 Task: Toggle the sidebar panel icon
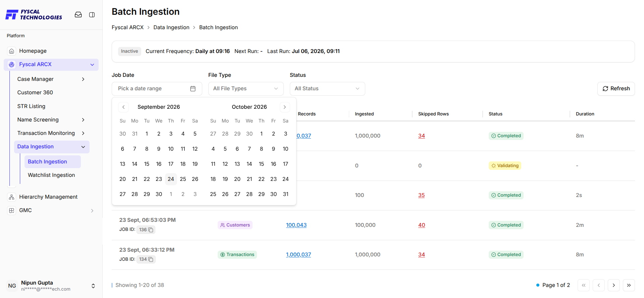(x=92, y=15)
